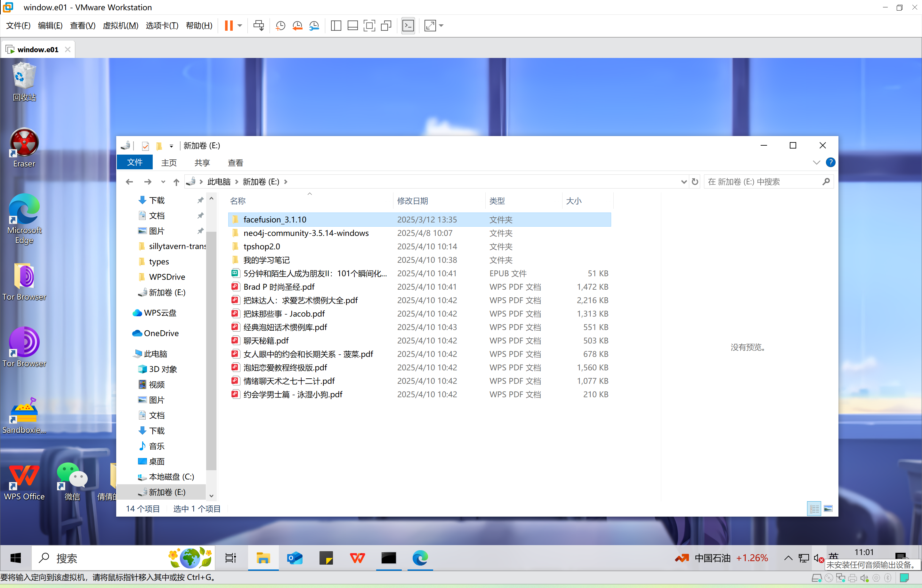Expand the explorer ribbon chevron
The image size is (922, 588).
coord(816,162)
